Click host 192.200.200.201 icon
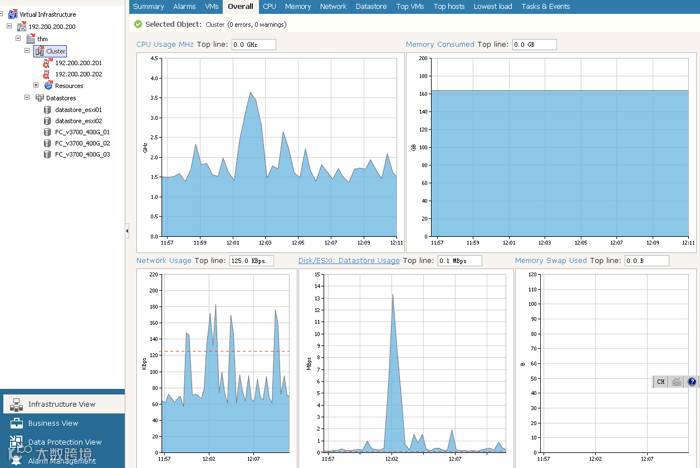 47,63
